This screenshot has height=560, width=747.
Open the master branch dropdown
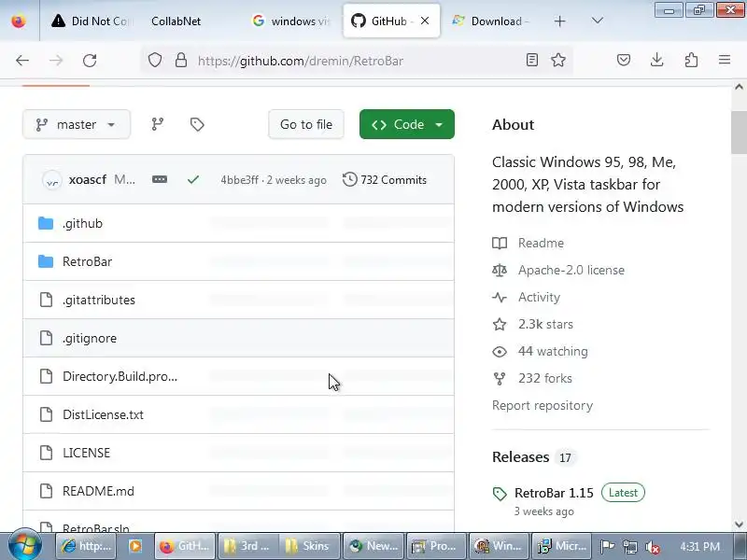click(77, 124)
